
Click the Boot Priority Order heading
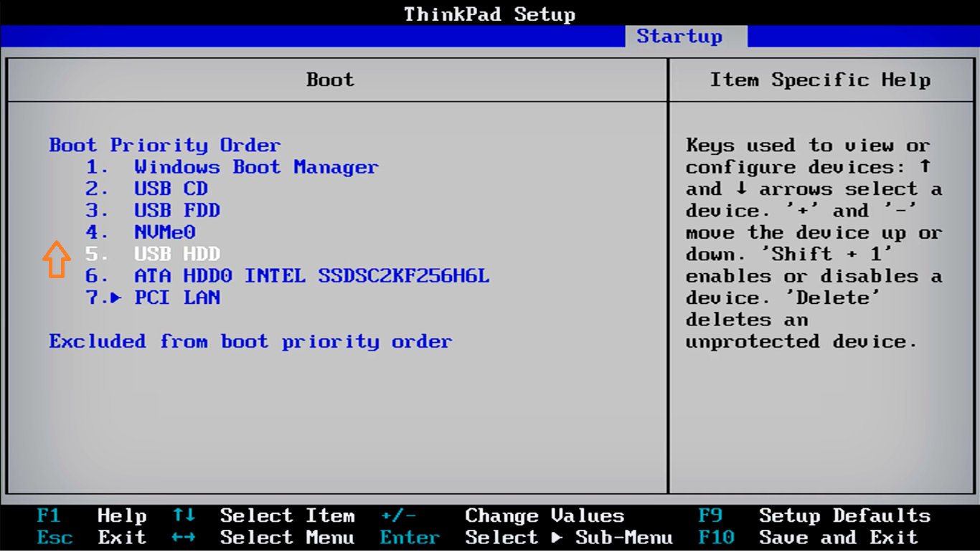click(x=164, y=145)
